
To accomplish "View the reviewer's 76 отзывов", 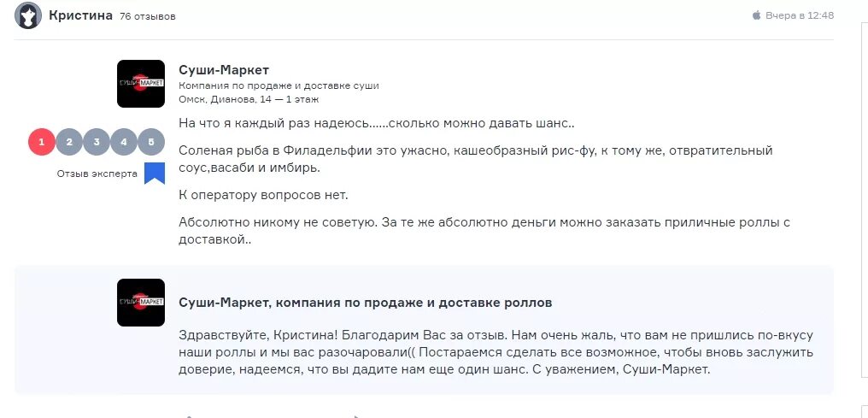I will click(x=148, y=16).
